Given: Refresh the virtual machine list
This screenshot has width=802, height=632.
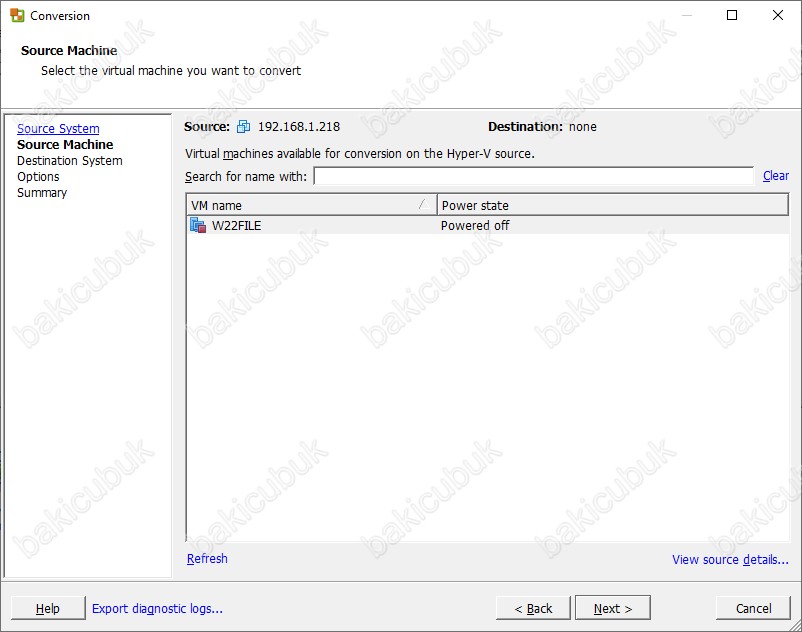Looking at the screenshot, I should 207,558.
